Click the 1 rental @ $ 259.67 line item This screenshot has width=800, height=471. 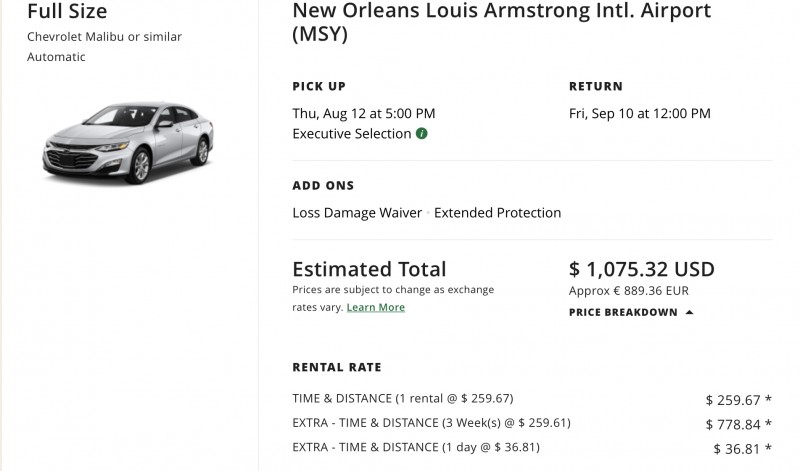pyautogui.click(x=414, y=397)
